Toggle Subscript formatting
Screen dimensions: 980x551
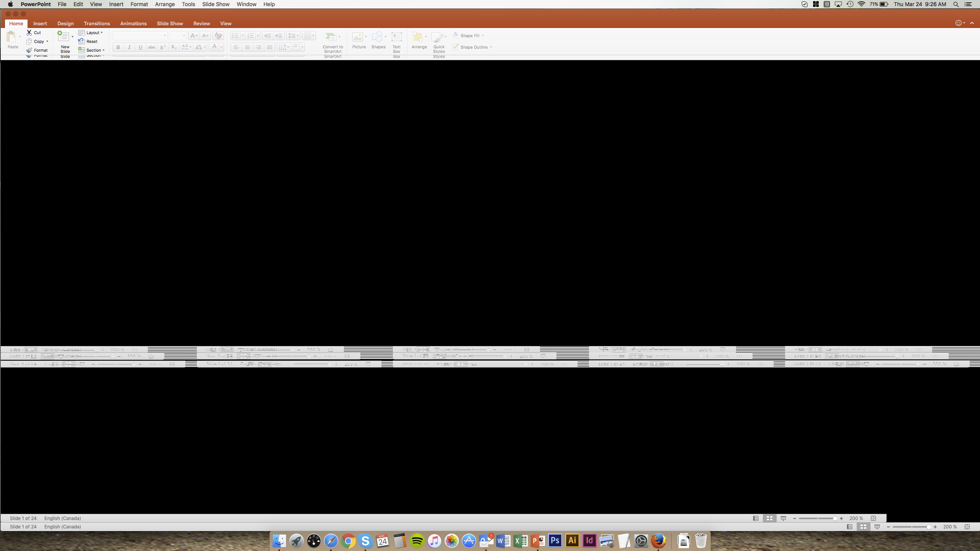[174, 47]
